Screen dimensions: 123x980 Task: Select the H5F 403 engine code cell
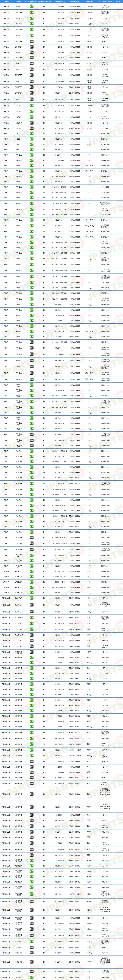(x=105, y=598)
